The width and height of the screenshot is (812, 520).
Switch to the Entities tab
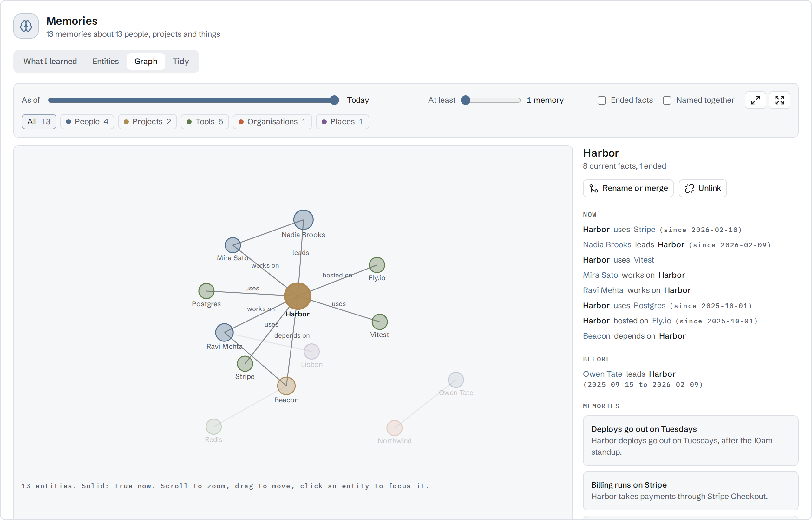click(x=106, y=62)
